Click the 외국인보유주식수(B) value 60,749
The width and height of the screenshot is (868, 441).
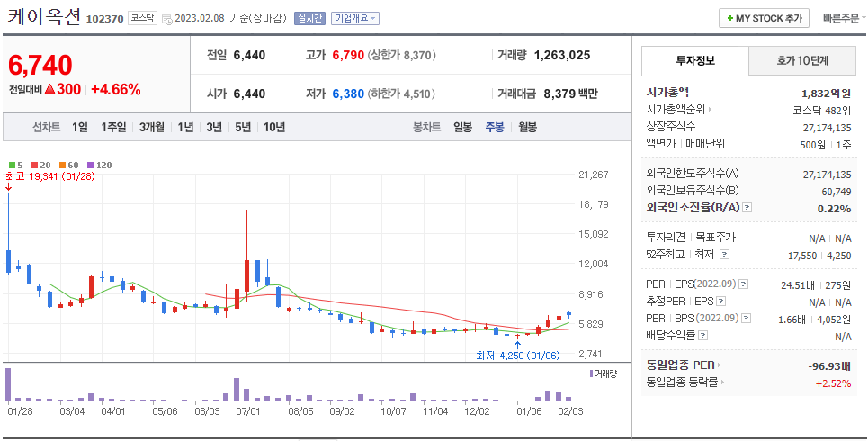click(836, 192)
